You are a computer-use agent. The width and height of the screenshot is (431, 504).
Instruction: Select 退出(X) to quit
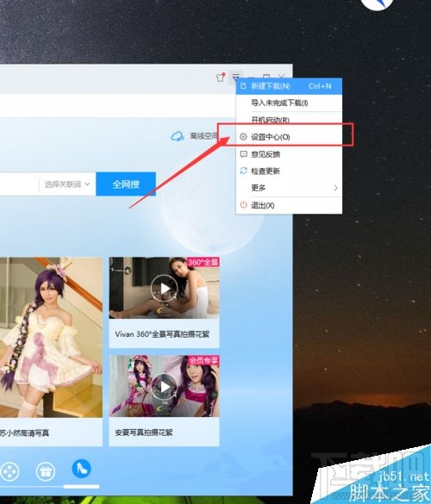pyautogui.click(x=289, y=205)
